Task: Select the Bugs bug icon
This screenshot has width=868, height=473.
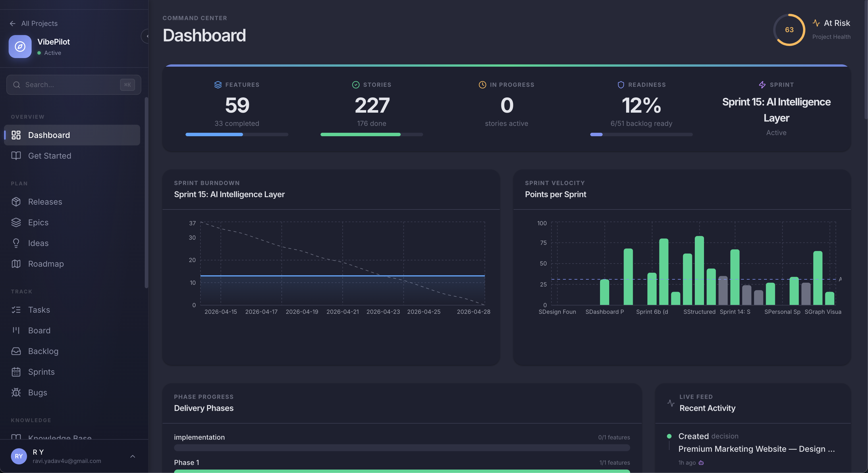Action: pos(16,393)
